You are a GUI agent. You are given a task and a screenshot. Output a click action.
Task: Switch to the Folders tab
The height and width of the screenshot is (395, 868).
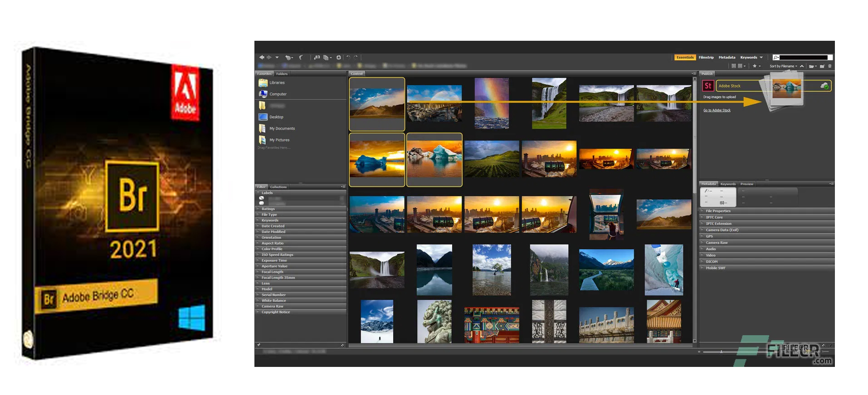click(282, 74)
